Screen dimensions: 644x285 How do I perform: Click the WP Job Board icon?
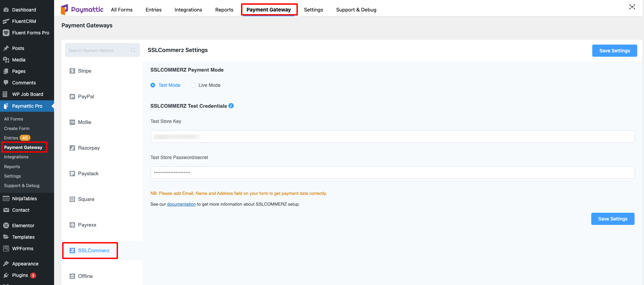(5, 94)
